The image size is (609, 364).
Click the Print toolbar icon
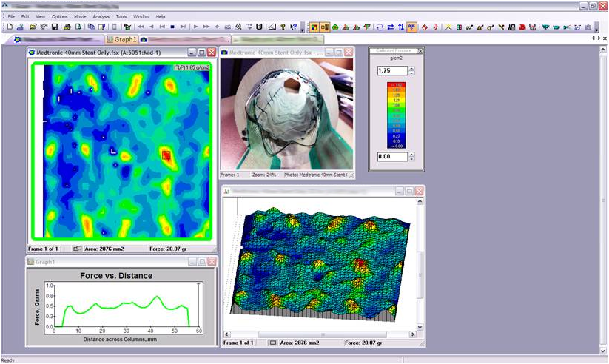pyautogui.click(x=67, y=27)
